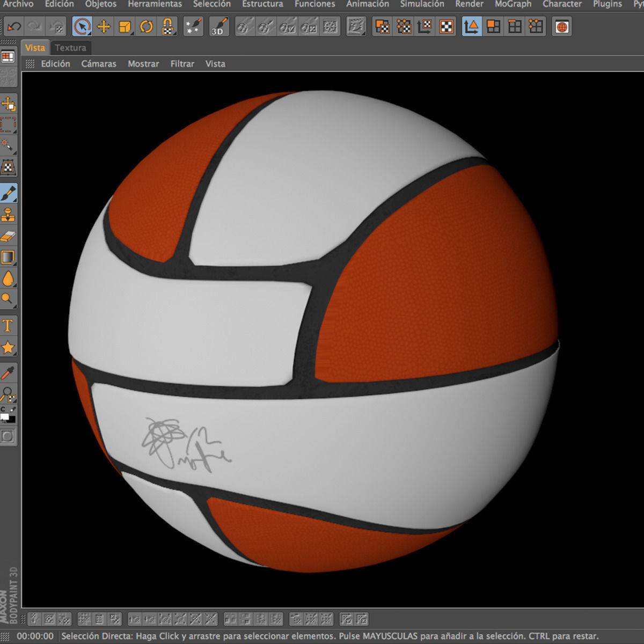The width and height of the screenshot is (644, 644).
Task: Select the Live Selection cursor tool
Action: point(82,26)
